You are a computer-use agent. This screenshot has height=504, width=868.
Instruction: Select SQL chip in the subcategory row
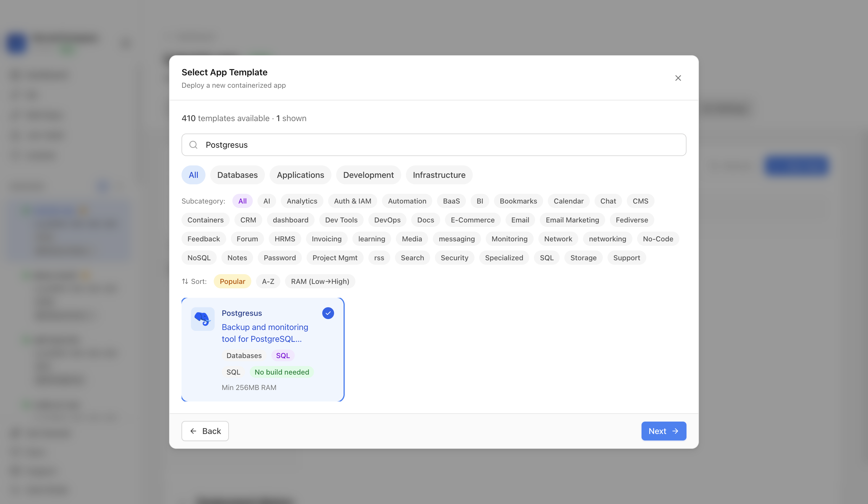coord(547,258)
